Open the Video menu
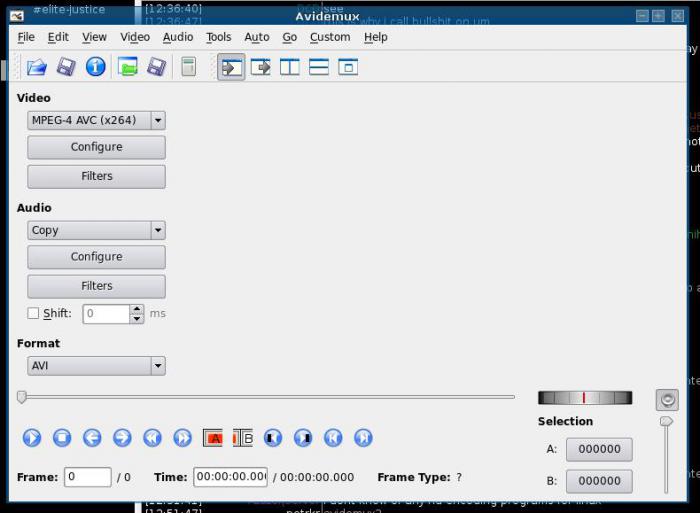 tap(135, 37)
